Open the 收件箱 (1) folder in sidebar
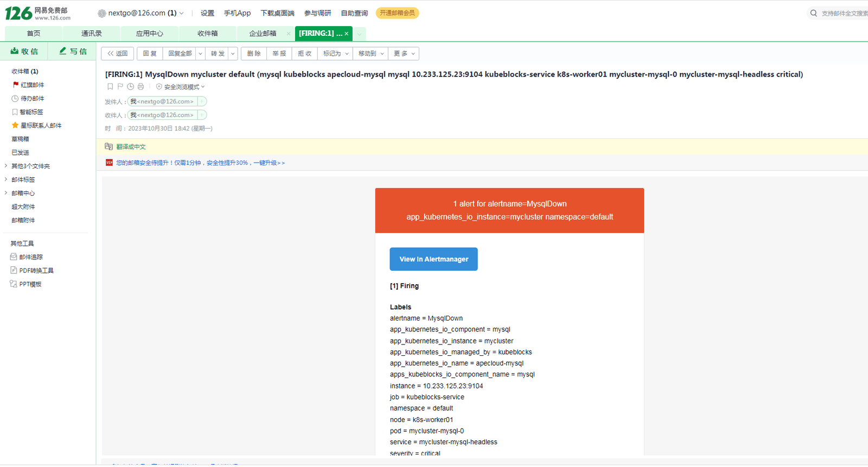 (25, 71)
